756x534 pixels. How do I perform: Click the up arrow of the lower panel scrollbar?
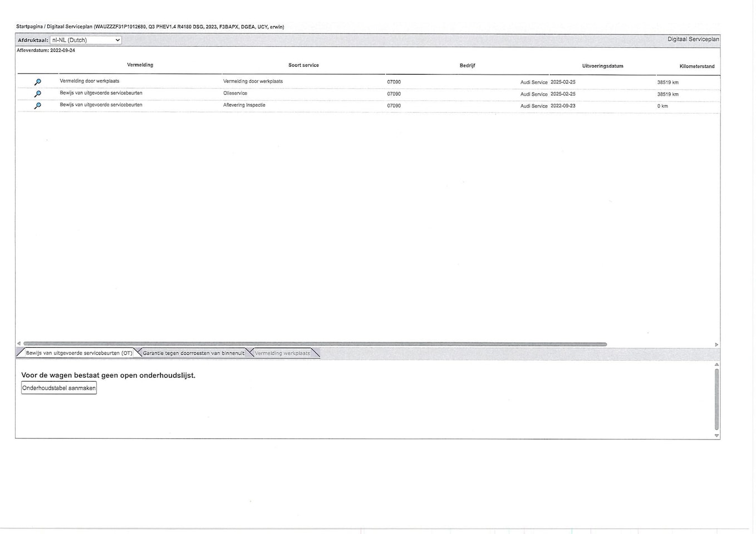tap(716, 364)
